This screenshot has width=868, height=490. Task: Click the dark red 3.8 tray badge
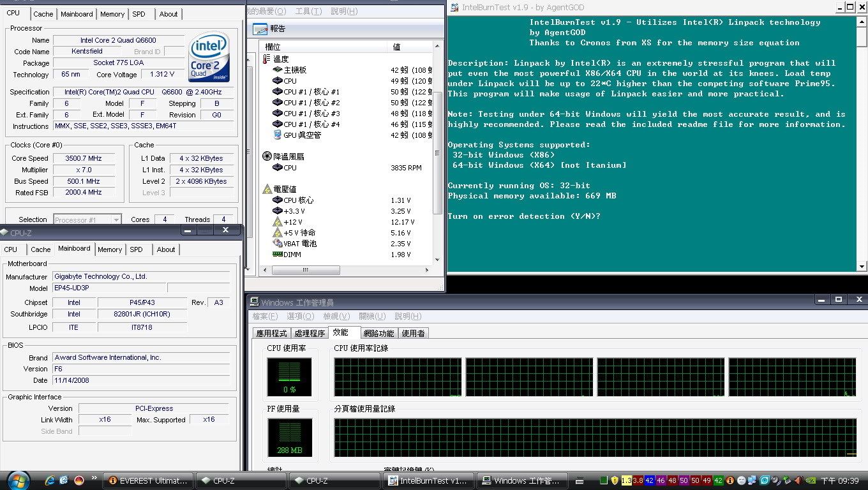pos(638,480)
